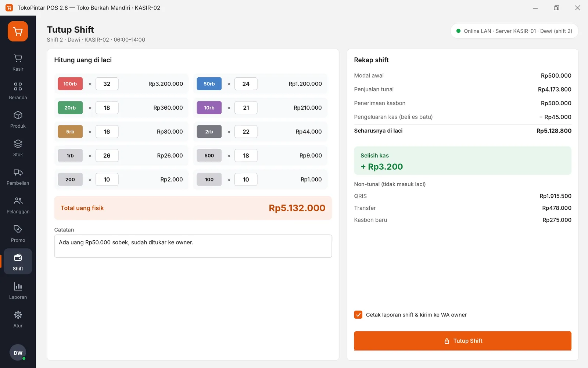Open Atur settings
Image resolution: width=588 pixels, height=368 pixels.
tap(18, 319)
